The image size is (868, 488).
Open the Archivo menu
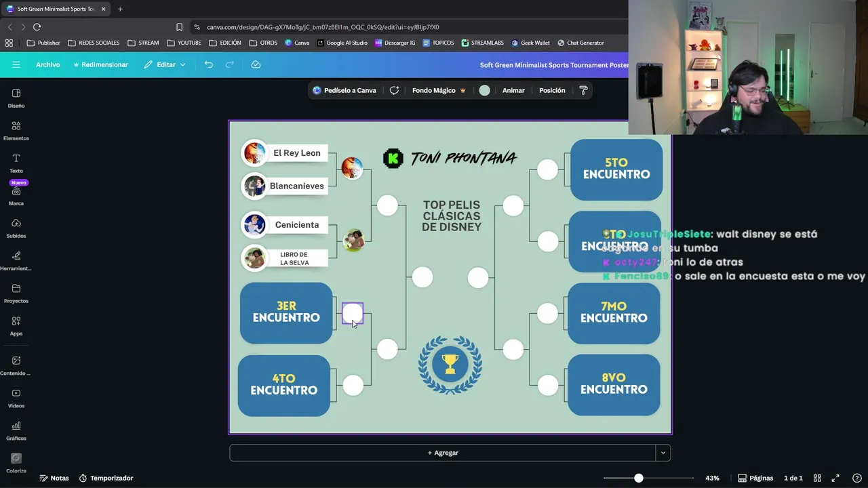[x=48, y=64]
